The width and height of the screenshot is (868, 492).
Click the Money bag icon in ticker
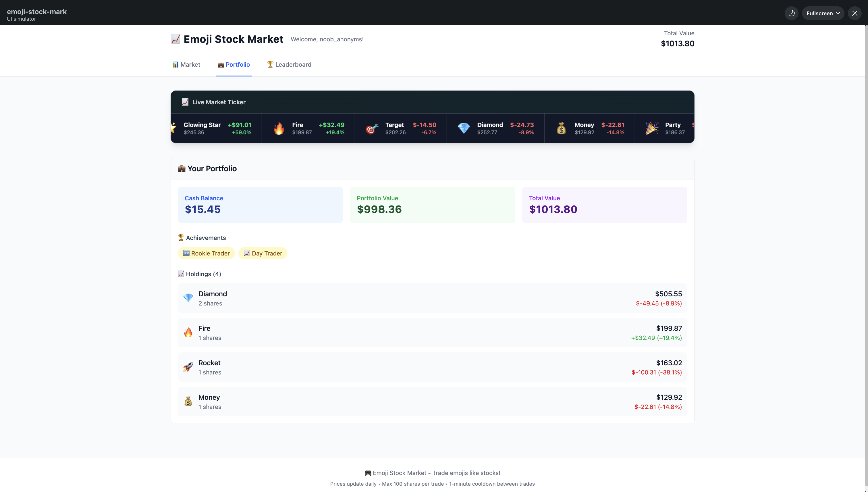click(561, 128)
